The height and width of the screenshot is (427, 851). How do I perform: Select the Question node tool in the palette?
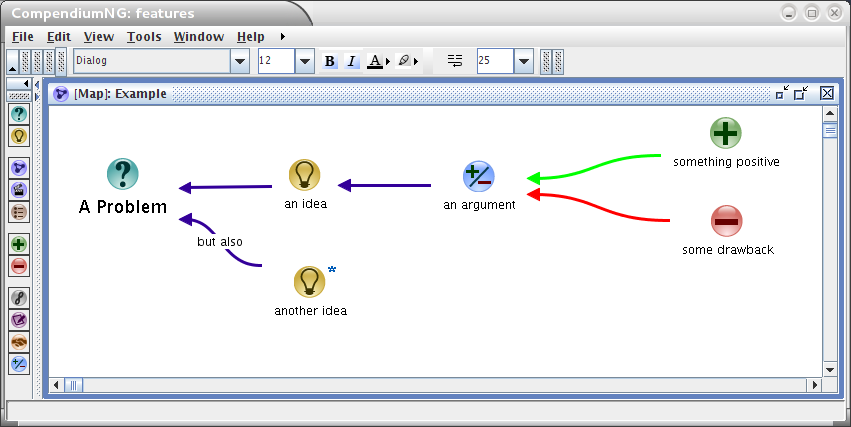pos(19,114)
